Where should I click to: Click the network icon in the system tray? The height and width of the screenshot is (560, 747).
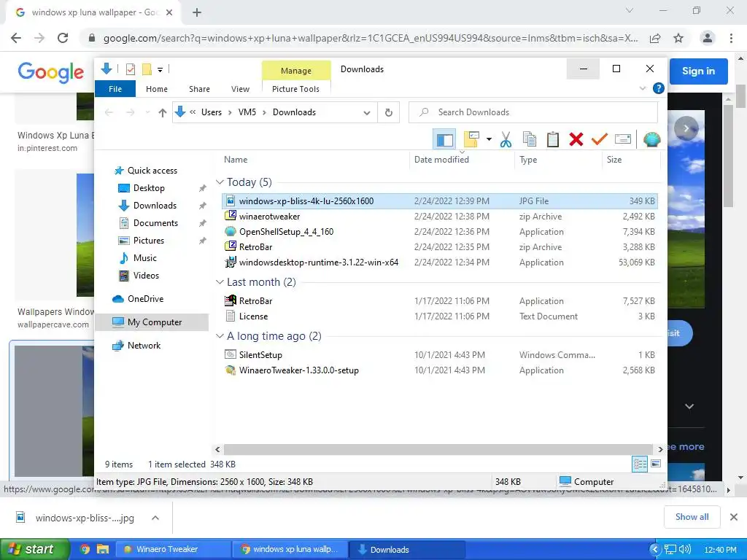[670, 549]
